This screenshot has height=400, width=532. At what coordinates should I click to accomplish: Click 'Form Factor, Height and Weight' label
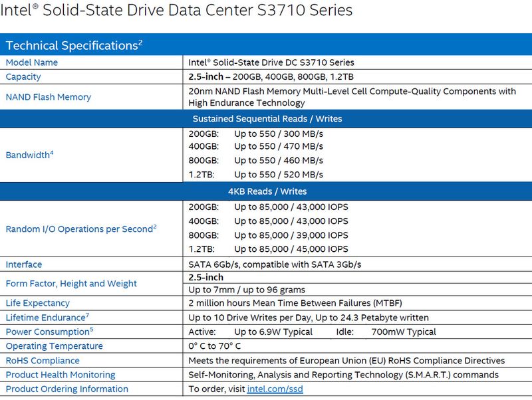(x=71, y=284)
